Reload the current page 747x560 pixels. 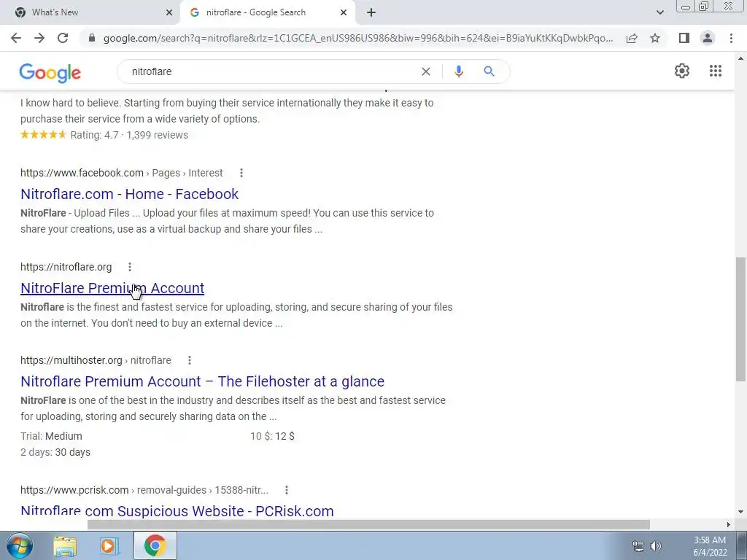tap(63, 38)
